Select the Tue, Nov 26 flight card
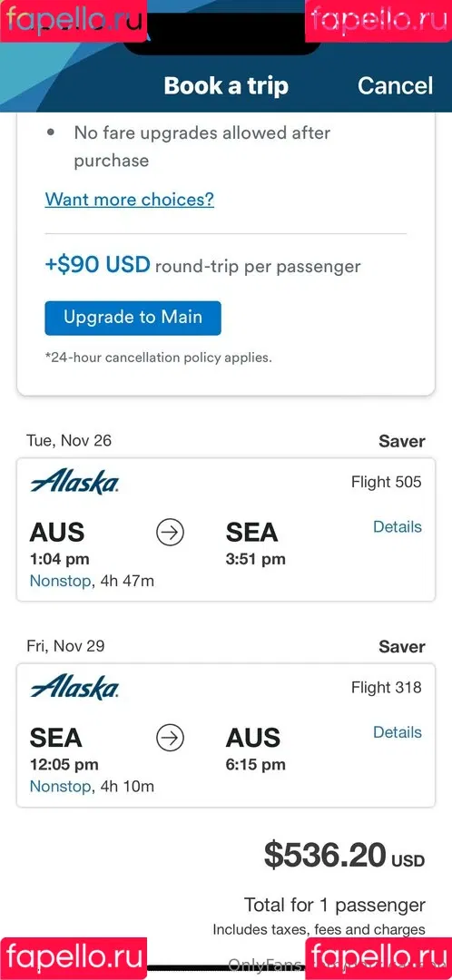The image size is (452, 980). point(226,530)
